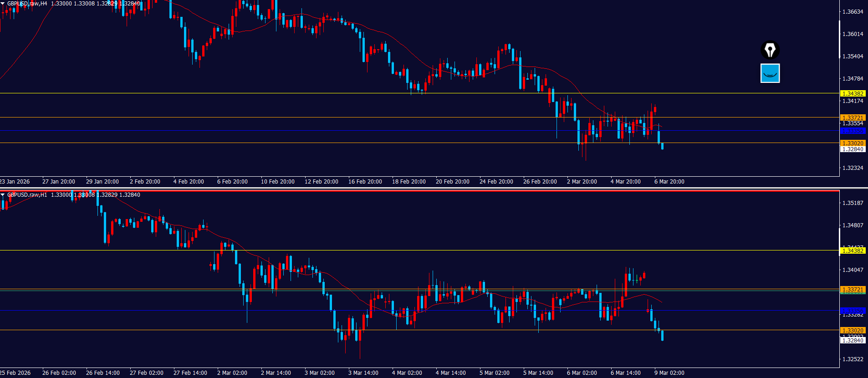Expand the GBPUSD.raw,H4 chart triangle menu
This screenshot has width=868, height=378.
coord(3,4)
